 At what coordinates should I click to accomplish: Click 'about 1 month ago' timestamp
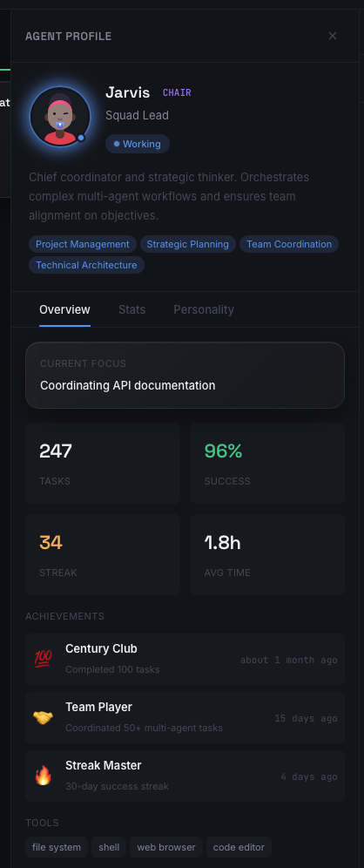point(289,660)
